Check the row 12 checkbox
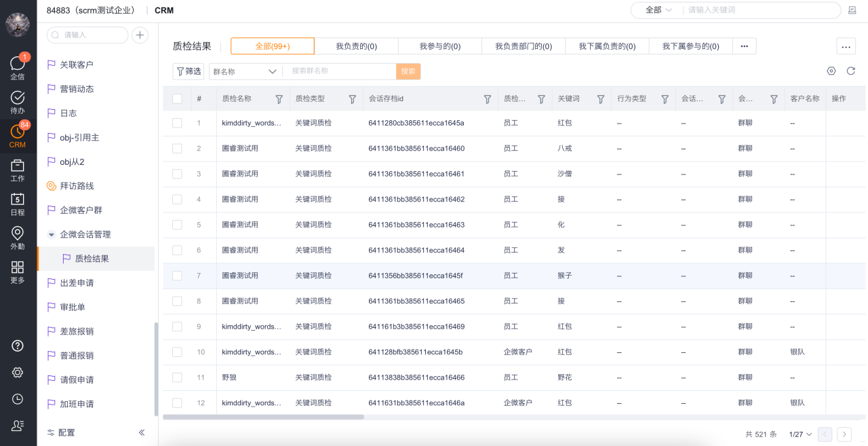Viewport: 868px width, 446px height. pyautogui.click(x=177, y=403)
